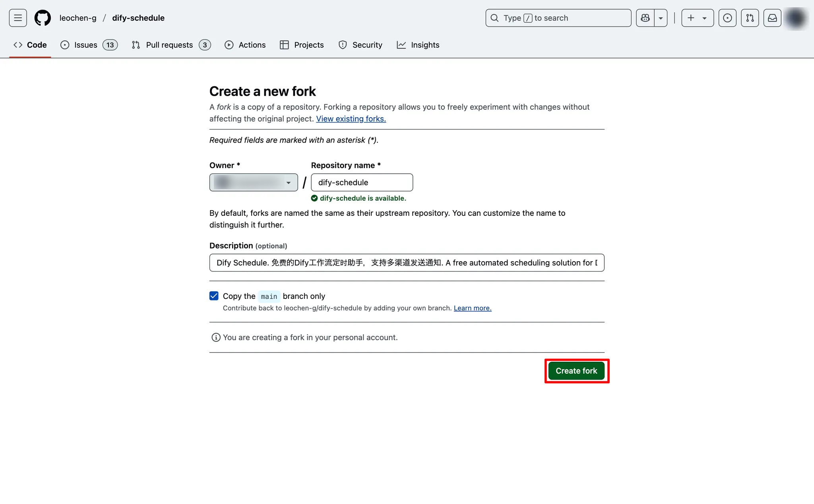Click the create new (plus) icon
This screenshot has height=504, width=814.
[x=690, y=17]
